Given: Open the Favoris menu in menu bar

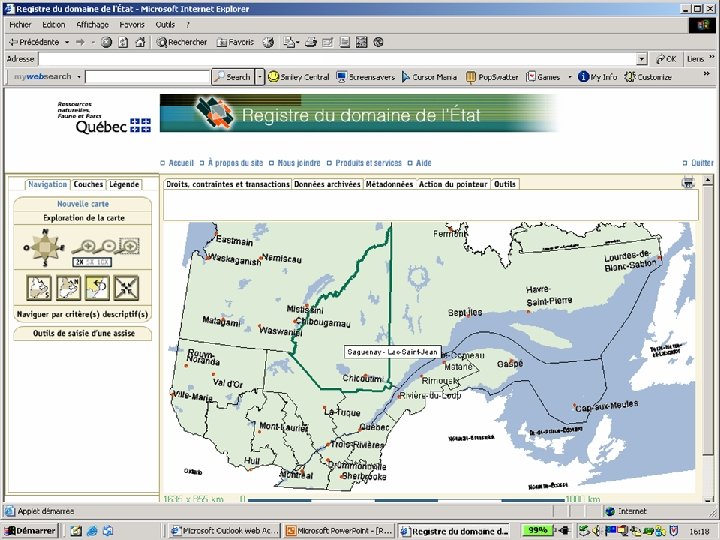Looking at the screenshot, I should (132, 25).
